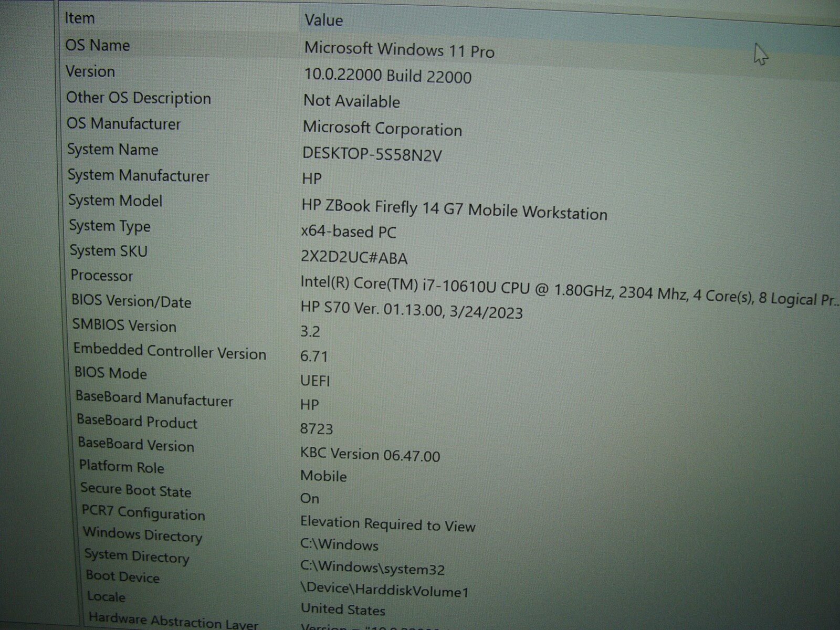
Task: Select the Version row label
Action: click(x=90, y=72)
